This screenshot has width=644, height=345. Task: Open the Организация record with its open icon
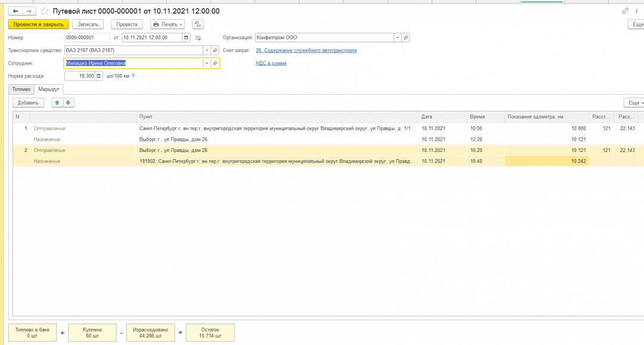(x=406, y=38)
